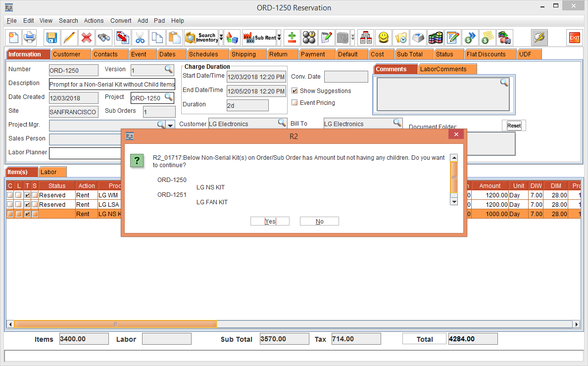Click the blue notepad with pencil icon
Image resolution: width=588 pixels, height=366 pixels.
point(453,38)
